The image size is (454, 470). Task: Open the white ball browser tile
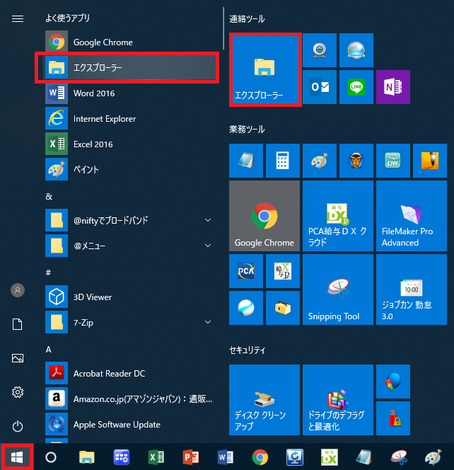point(246,308)
